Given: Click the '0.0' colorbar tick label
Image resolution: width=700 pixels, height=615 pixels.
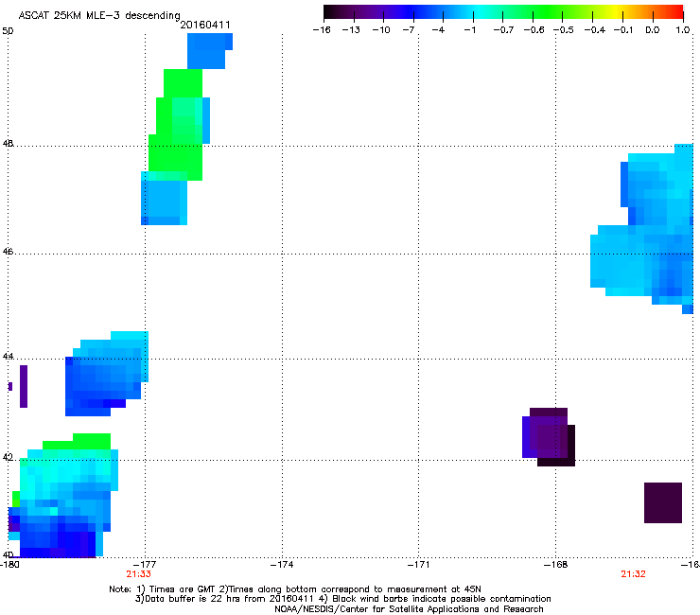Looking at the screenshot, I should click(x=653, y=30).
